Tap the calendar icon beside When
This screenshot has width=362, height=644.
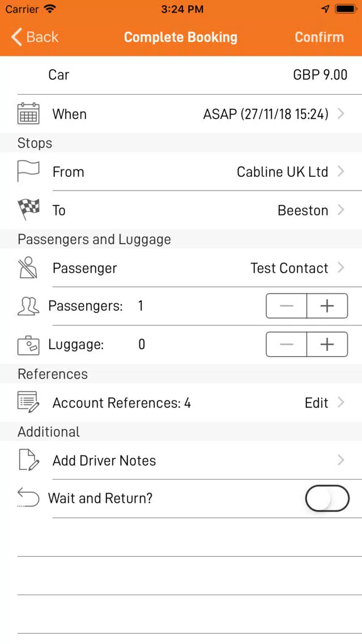tap(28, 114)
